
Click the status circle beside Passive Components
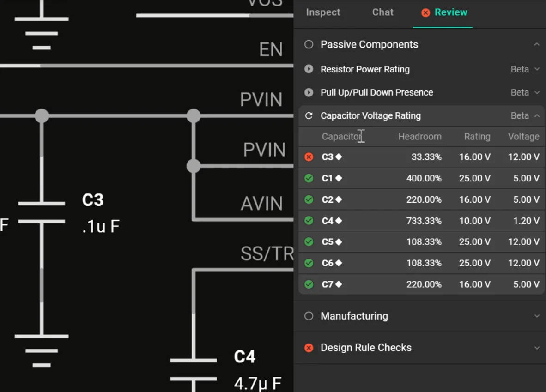[x=309, y=44]
